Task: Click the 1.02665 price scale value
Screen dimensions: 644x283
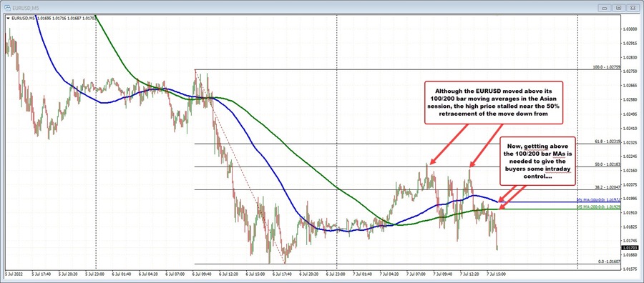Action: click(630, 86)
